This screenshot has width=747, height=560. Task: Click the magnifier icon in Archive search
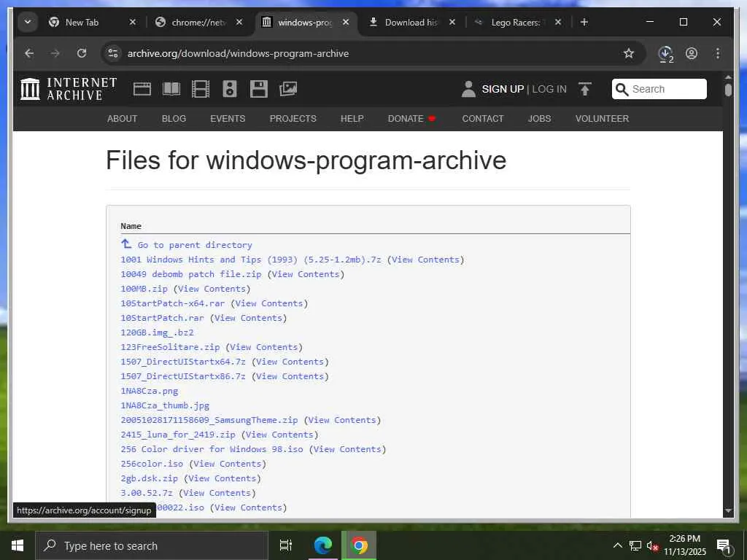click(622, 89)
